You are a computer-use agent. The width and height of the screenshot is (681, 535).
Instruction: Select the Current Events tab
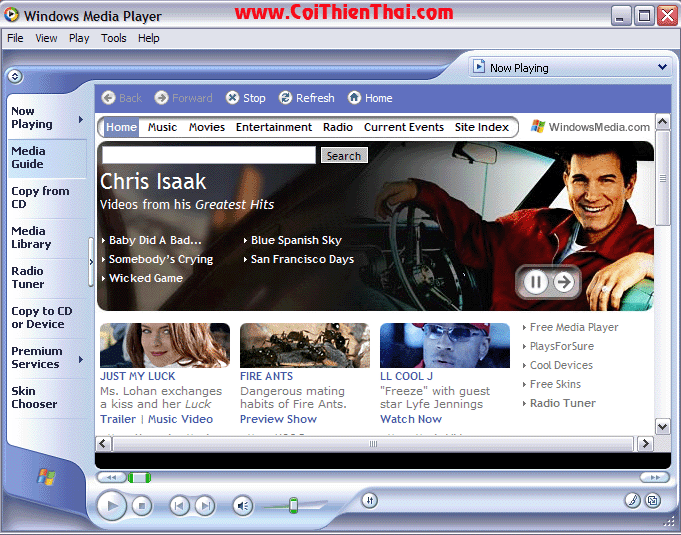coord(404,127)
